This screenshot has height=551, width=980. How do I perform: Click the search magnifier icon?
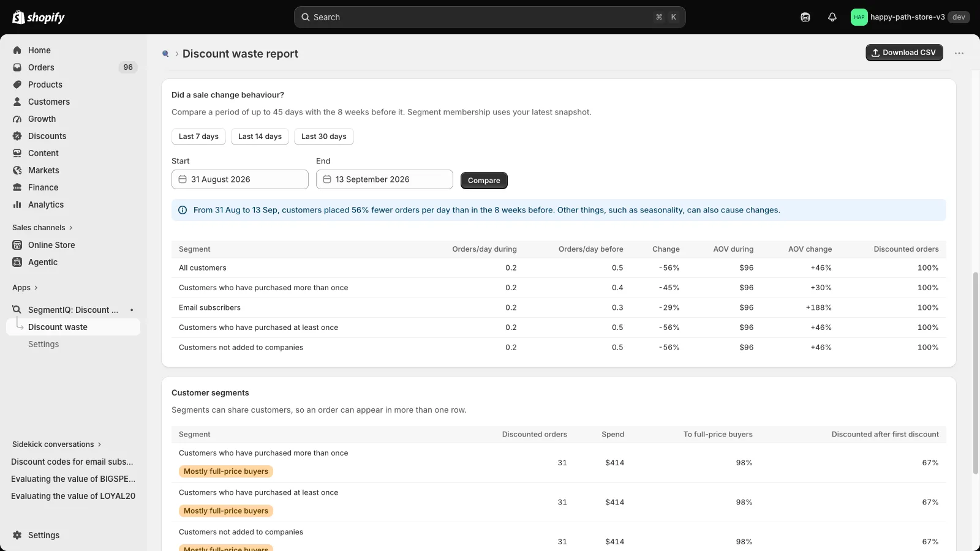coord(305,17)
